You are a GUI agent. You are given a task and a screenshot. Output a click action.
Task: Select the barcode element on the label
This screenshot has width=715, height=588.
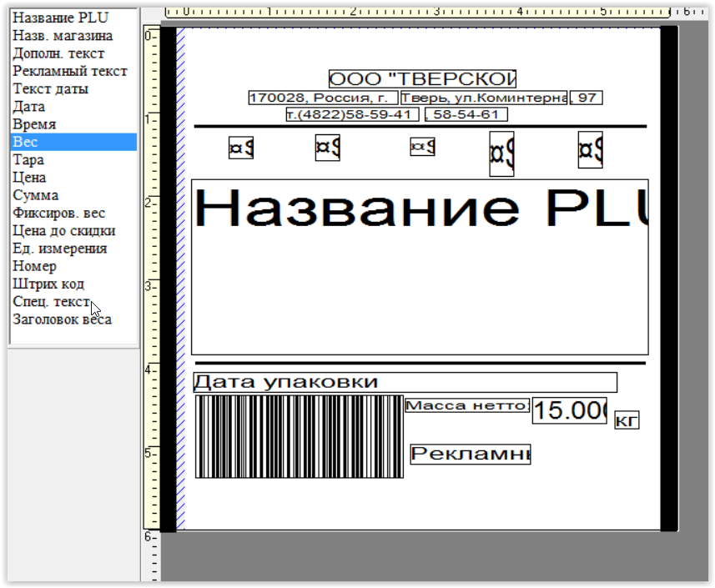point(299,436)
